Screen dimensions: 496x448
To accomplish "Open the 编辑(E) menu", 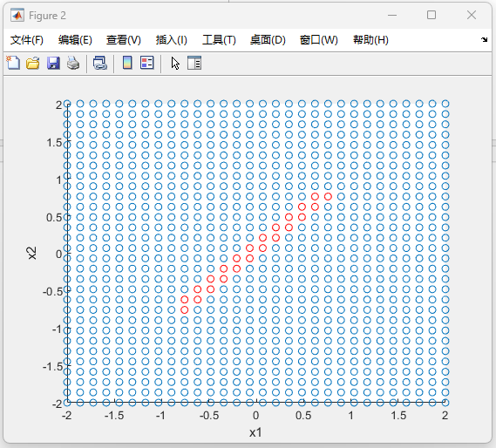I will click(x=75, y=40).
